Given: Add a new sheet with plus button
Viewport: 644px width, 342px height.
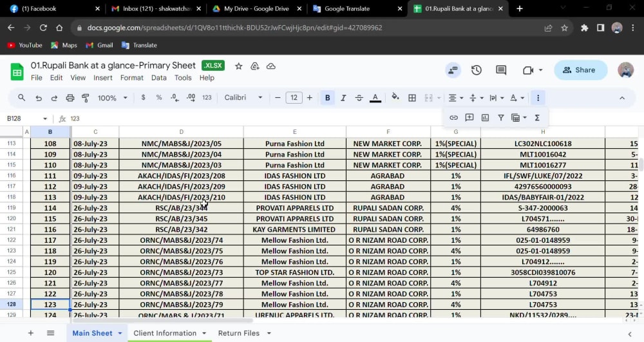Looking at the screenshot, I should click(30, 333).
